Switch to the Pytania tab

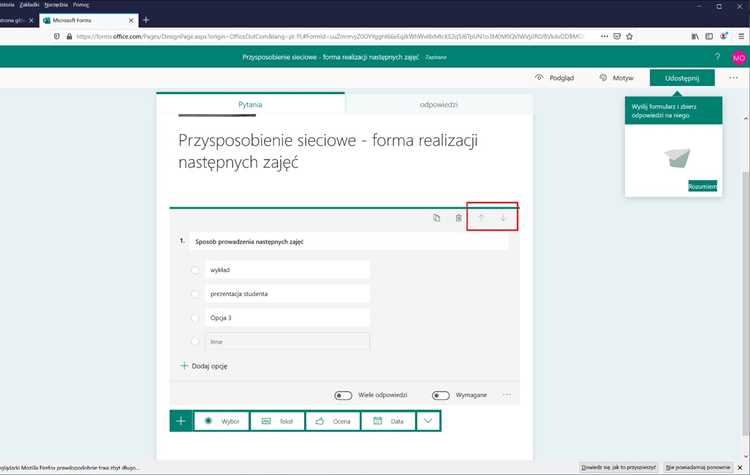[x=250, y=104]
